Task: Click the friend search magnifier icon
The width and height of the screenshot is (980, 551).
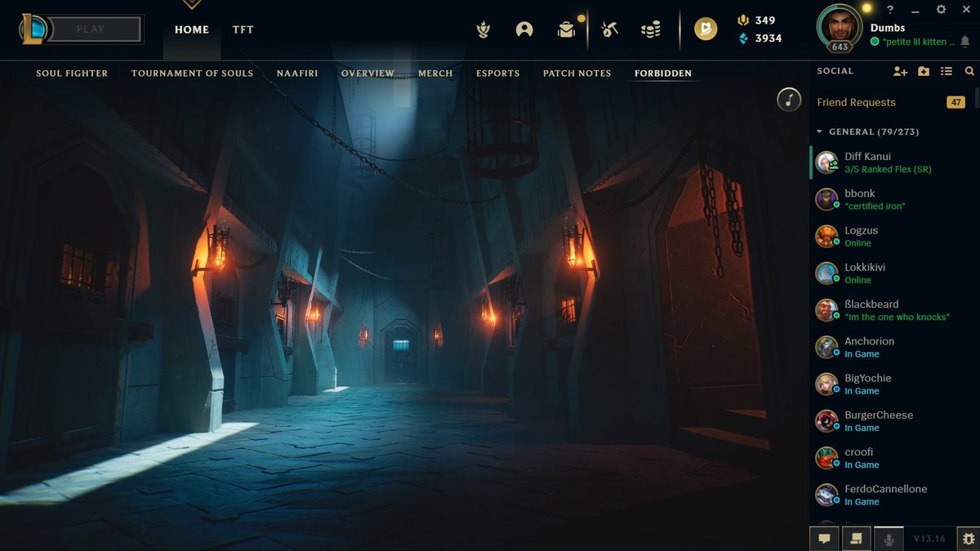Action: pyautogui.click(x=969, y=72)
